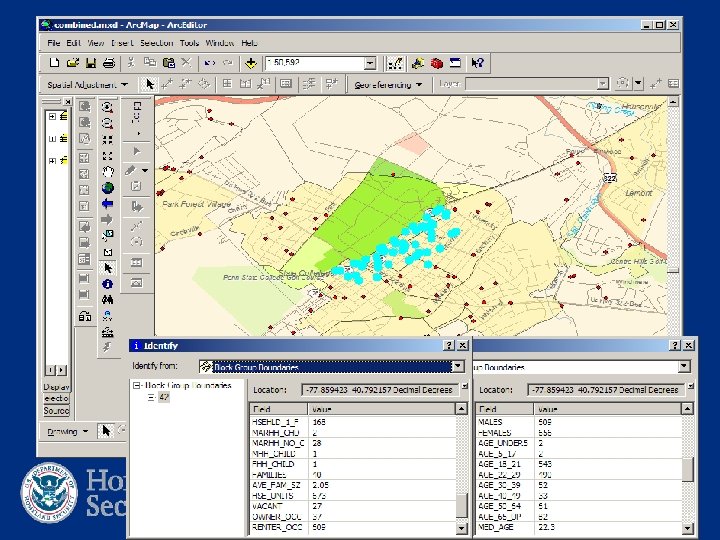Collapse Block Group Boundaries tree node
The height and width of the screenshot is (540, 720).
click(136, 386)
